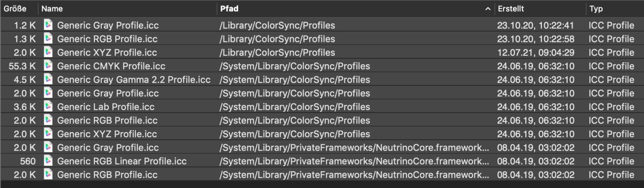Select the Generic CMYK Profile.icc filename
Screen dimensions: 644x188
pyautogui.click(x=111, y=66)
